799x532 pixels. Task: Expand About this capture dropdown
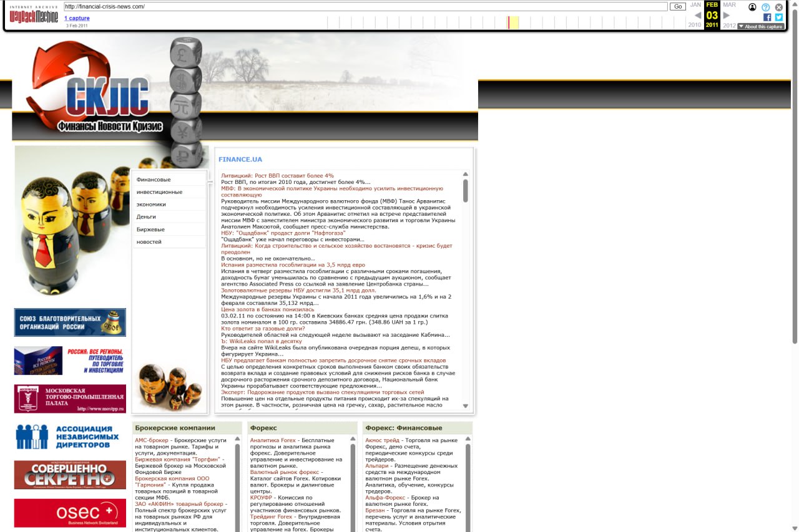click(760, 27)
